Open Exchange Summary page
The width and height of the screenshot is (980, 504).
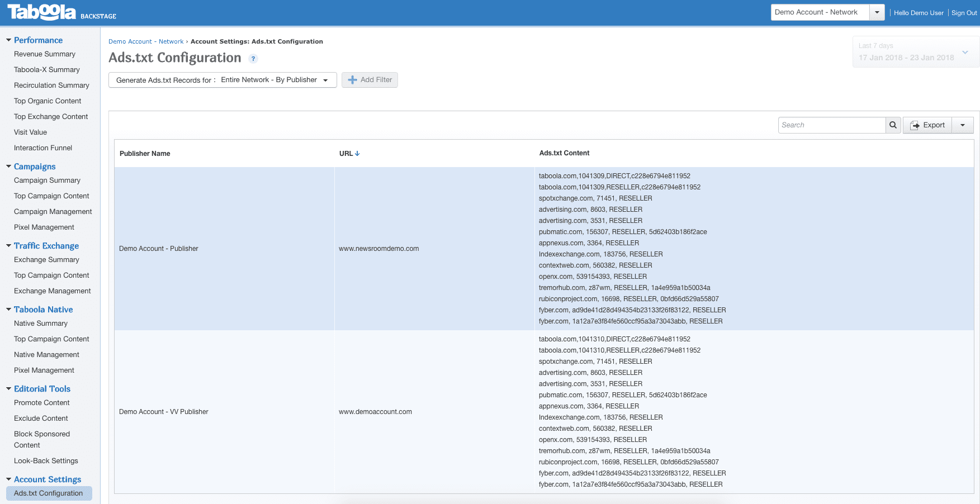46,260
